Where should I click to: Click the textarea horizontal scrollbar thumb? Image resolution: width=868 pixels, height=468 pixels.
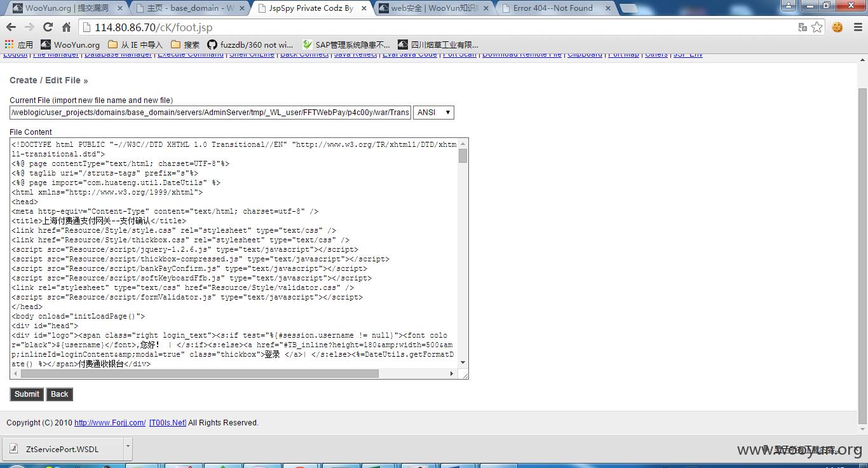(x=200, y=374)
